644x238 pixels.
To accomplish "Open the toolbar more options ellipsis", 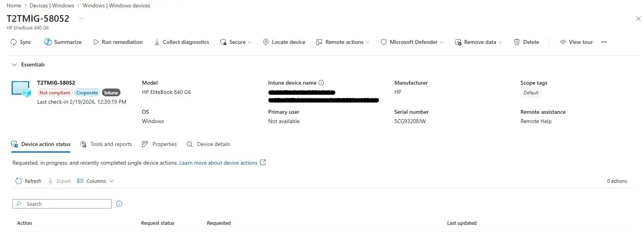I will pos(604,42).
